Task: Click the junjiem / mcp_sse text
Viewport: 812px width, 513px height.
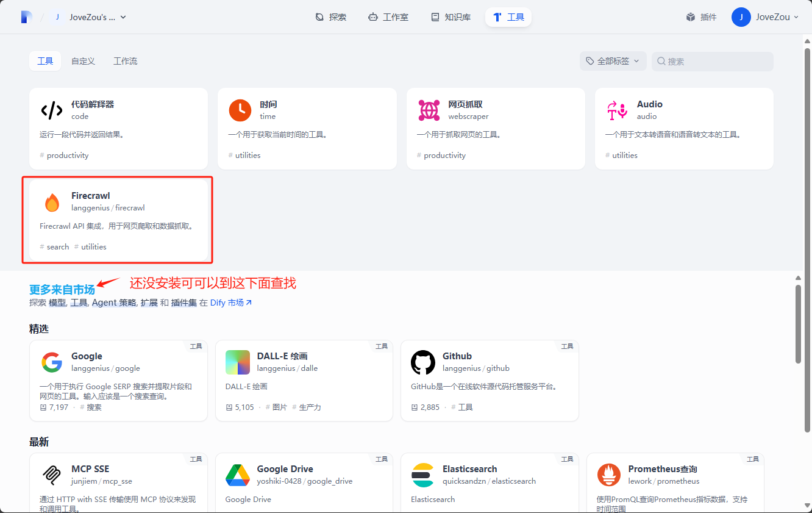Action: [102, 481]
